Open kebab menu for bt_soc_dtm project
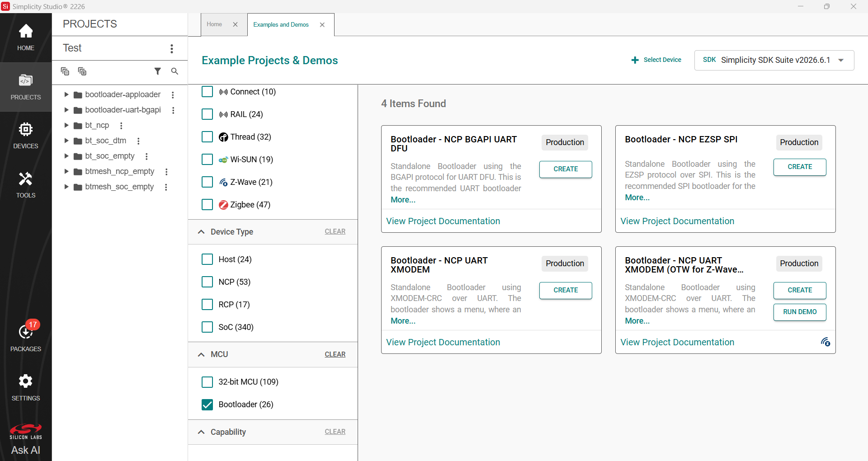 click(x=138, y=141)
